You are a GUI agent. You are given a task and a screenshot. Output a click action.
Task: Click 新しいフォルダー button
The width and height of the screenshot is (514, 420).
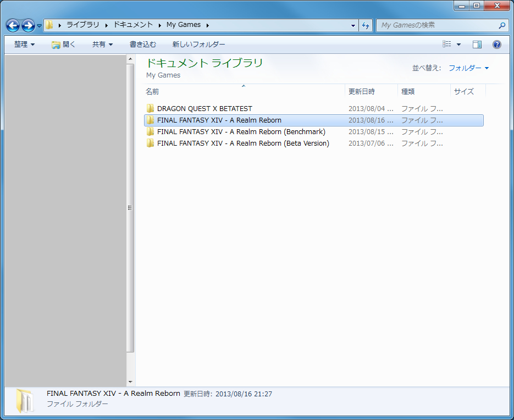[x=198, y=45]
